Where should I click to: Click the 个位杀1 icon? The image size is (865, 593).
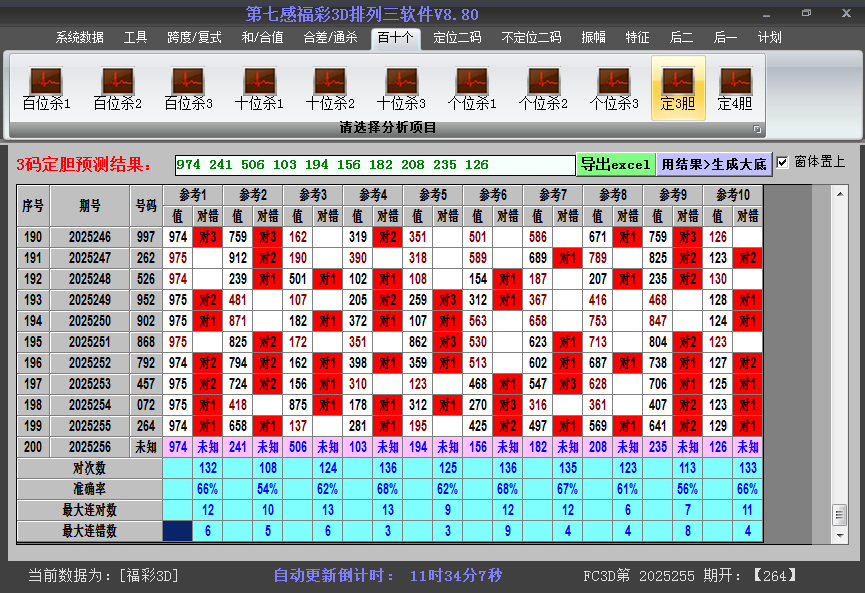coord(472,88)
